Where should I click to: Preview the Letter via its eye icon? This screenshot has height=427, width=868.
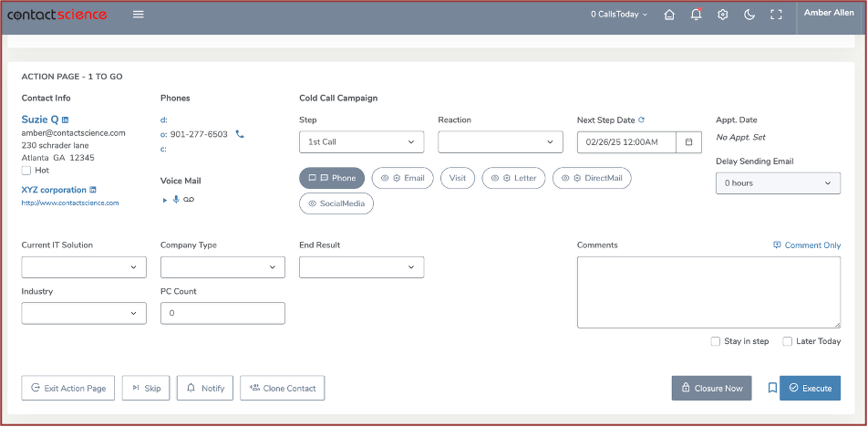tap(495, 178)
